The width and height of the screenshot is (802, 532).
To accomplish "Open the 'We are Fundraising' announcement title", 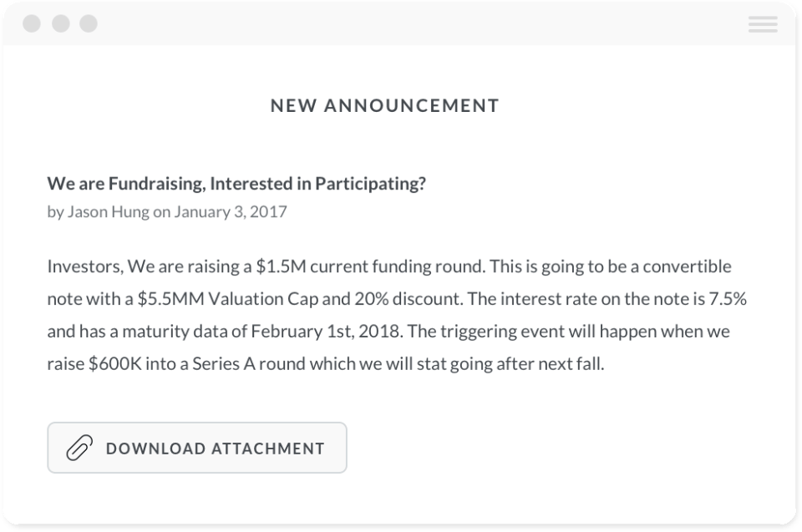I will click(x=236, y=184).
